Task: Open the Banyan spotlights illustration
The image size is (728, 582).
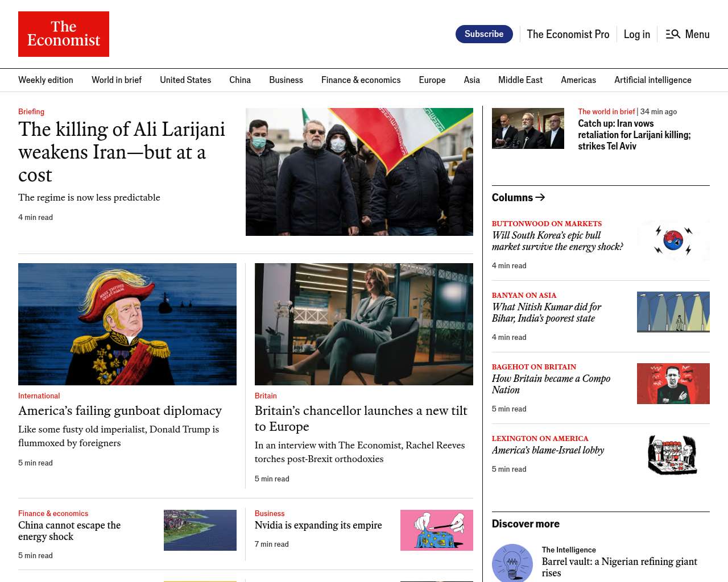Action: click(x=673, y=312)
